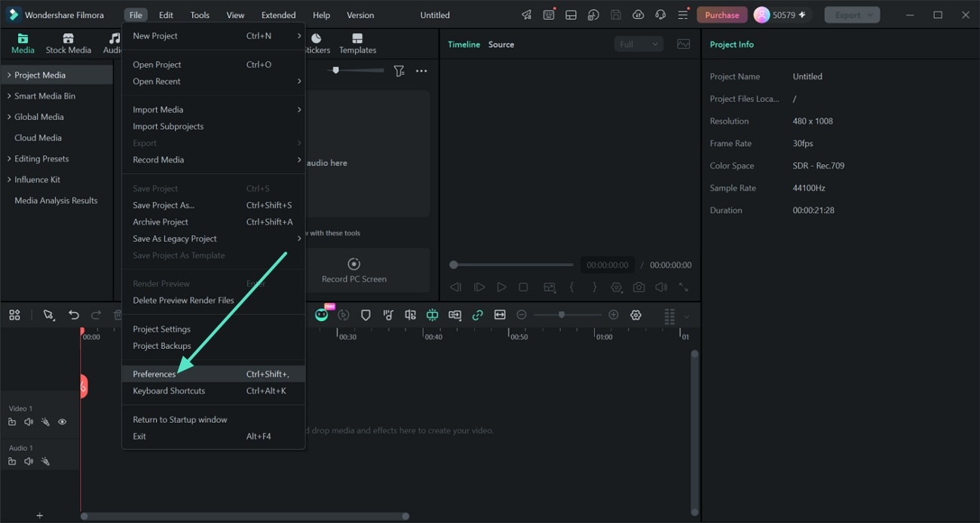
Task: Open the Templates tab
Action: 357,44
